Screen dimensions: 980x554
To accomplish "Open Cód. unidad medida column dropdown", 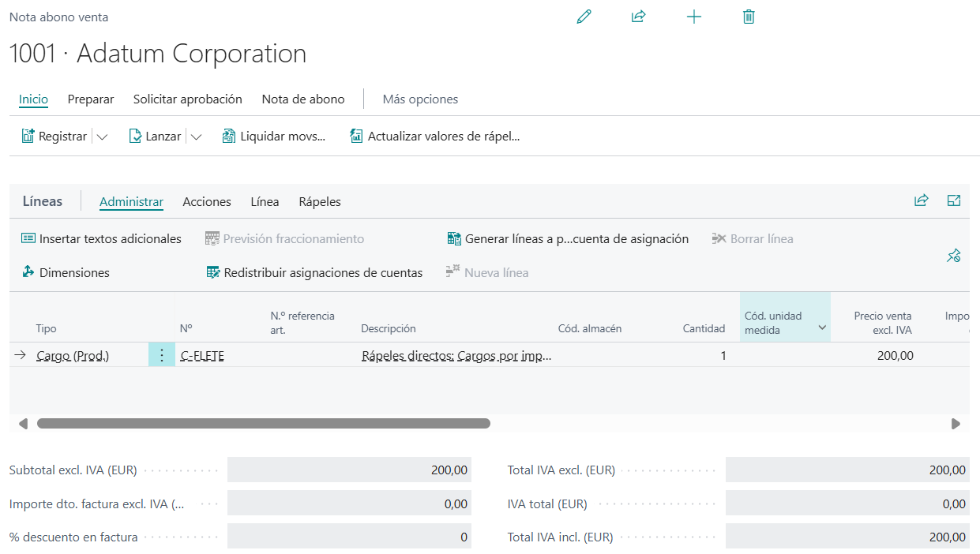I will tap(822, 328).
